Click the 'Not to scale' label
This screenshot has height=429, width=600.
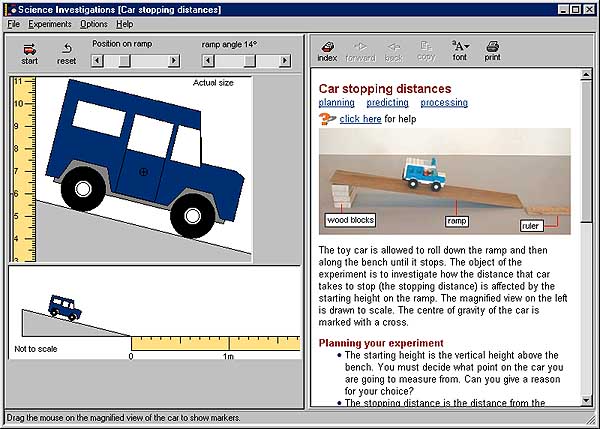point(36,349)
